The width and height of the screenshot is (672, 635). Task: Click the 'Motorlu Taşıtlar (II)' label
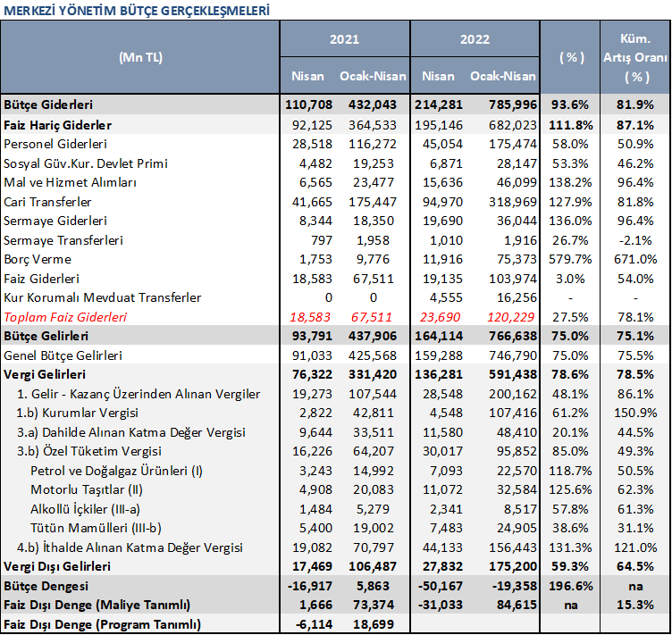coord(87,489)
